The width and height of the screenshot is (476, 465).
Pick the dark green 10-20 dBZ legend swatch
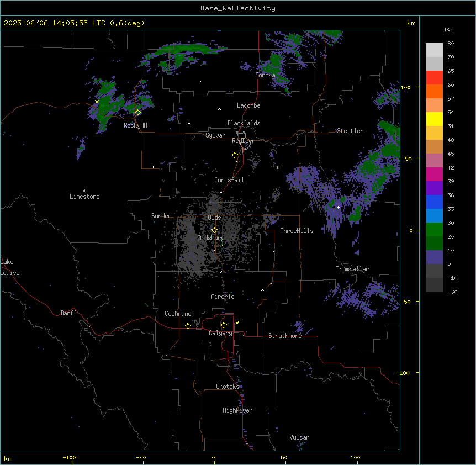point(434,244)
